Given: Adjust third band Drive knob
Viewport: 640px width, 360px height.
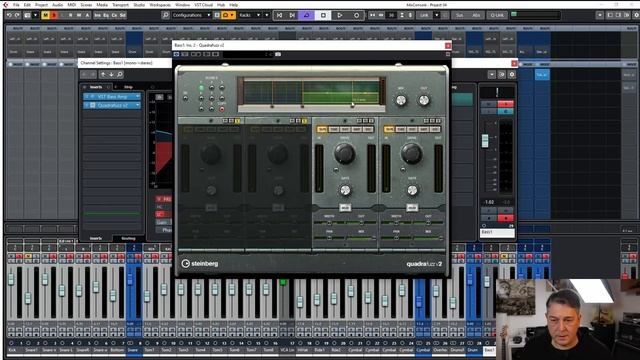Looking at the screenshot, I should [x=344, y=154].
